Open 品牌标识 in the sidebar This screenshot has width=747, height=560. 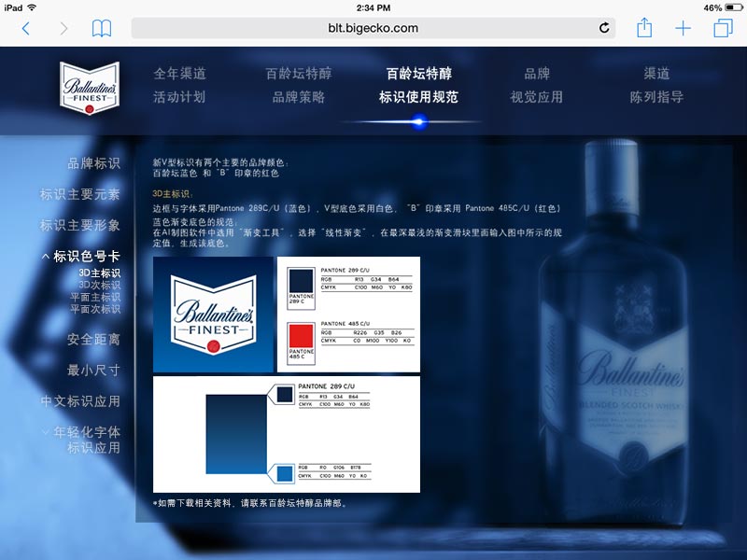(93, 163)
